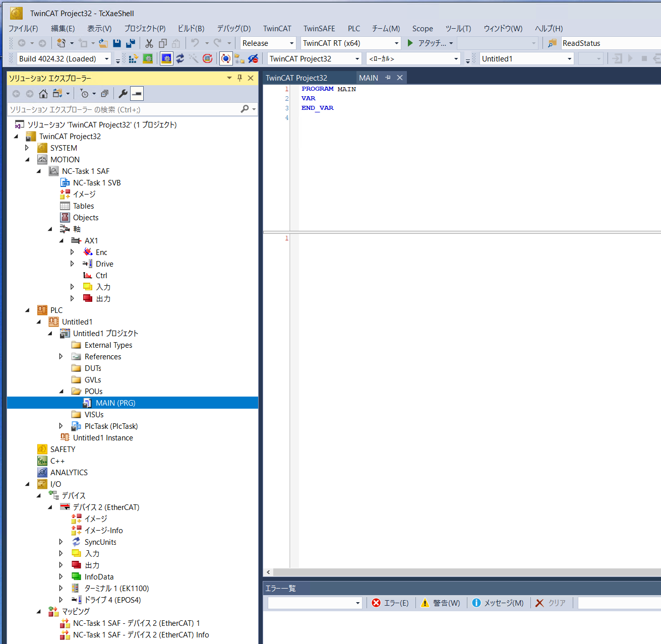Click the Find in Files icon beside ReadStatus
The width and height of the screenshot is (661, 644).
click(553, 43)
